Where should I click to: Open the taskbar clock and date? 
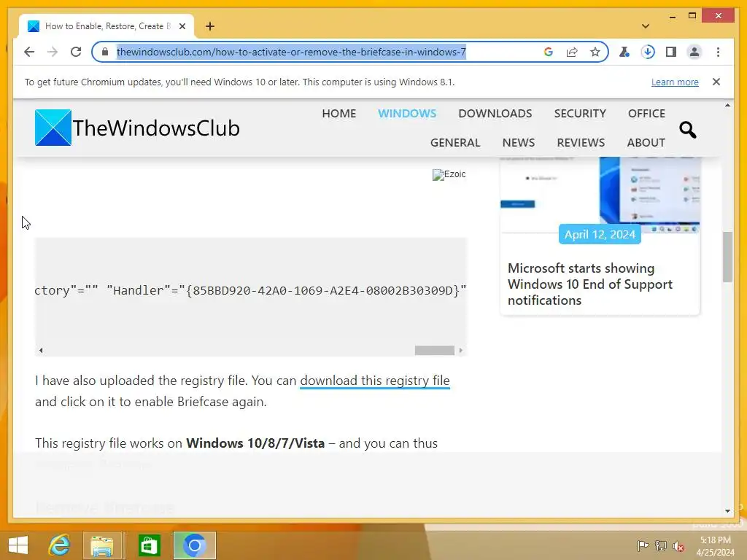click(x=715, y=546)
